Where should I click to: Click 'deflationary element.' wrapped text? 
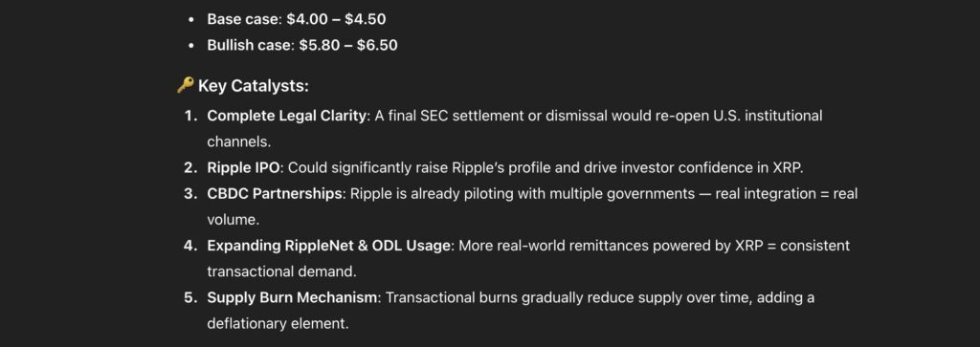tap(278, 324)
